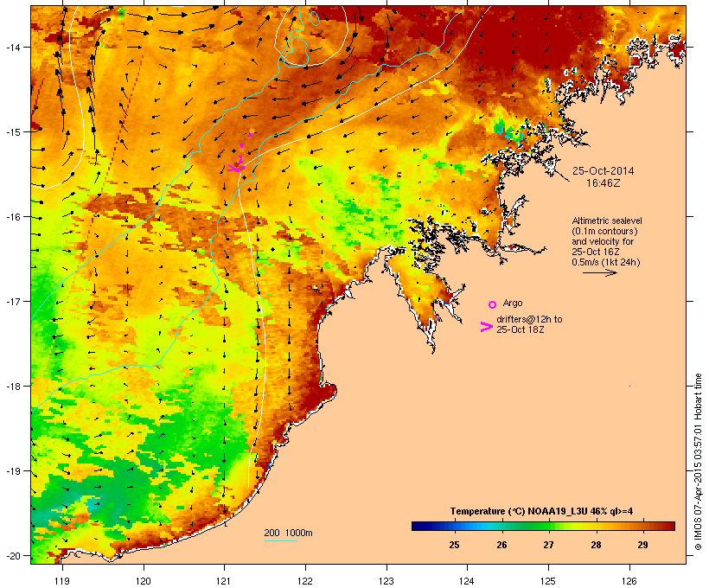Click the colorbar value 29

tap(642, 545)
